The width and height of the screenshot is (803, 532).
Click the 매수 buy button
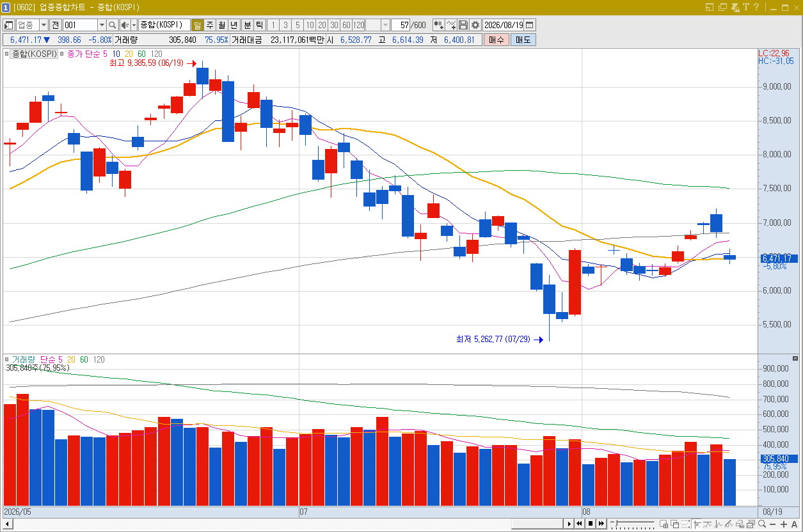click(x=495, y=40)
